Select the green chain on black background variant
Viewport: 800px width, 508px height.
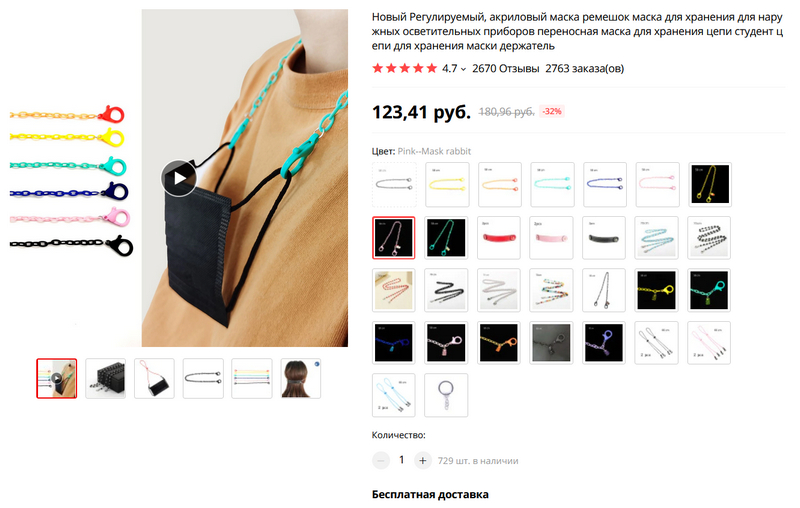point(446,238)
